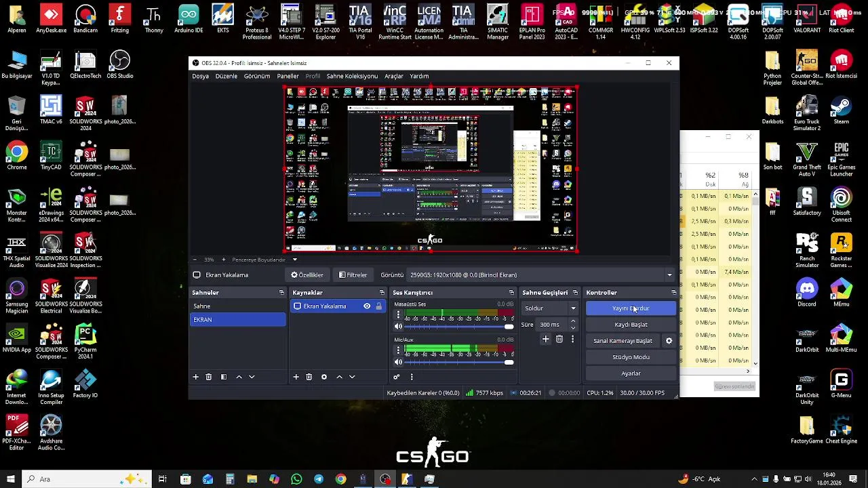Undock the Sahne Geçişleri panel using its float icon
The width and height of the screenshot is (868, 488).
coord(575,293)
